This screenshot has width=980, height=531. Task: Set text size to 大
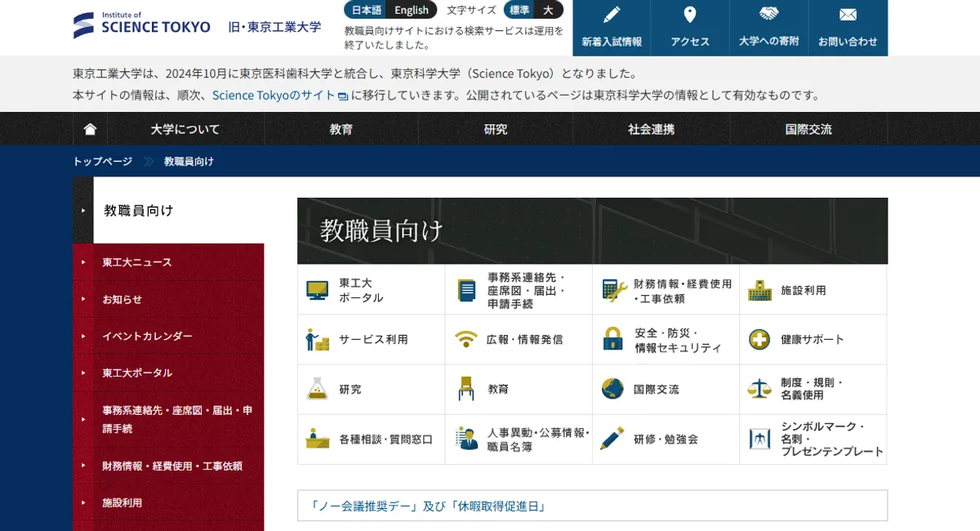tap(548, 10)
